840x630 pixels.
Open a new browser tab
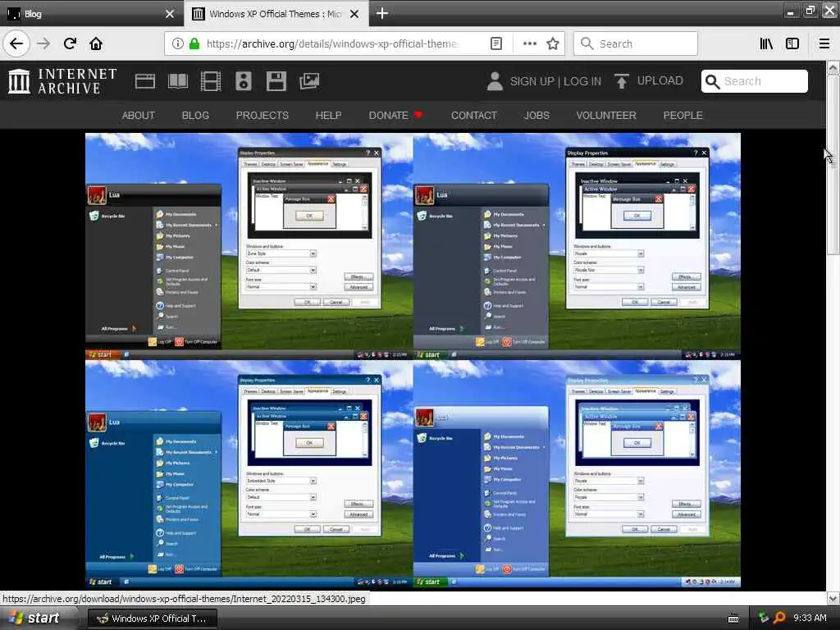click(382, 13)
